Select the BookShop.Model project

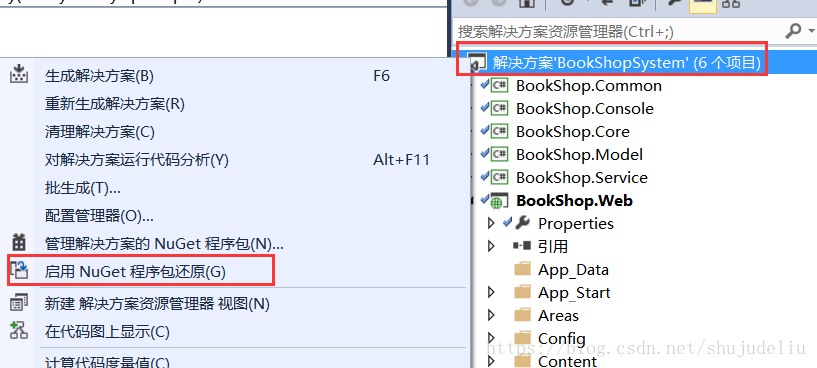pos(579,154)
